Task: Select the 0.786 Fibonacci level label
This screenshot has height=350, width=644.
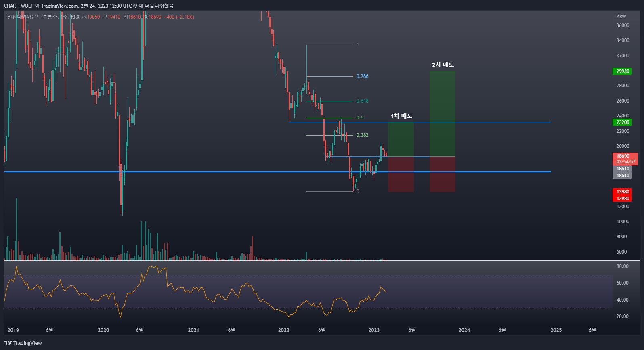Action: [x=362, y=76]
